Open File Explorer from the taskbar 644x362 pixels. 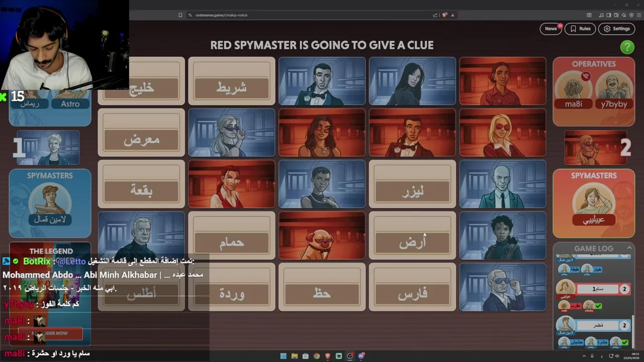[294, 356]
